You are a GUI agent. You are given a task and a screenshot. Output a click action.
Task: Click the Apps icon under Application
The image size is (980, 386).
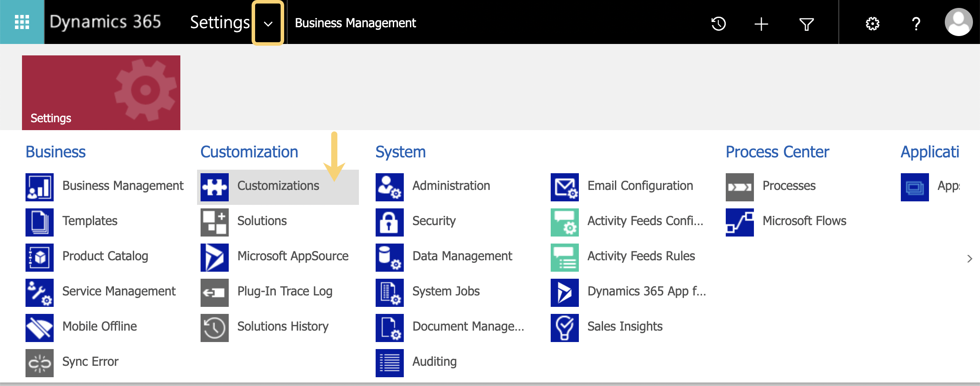coord(915,187)
